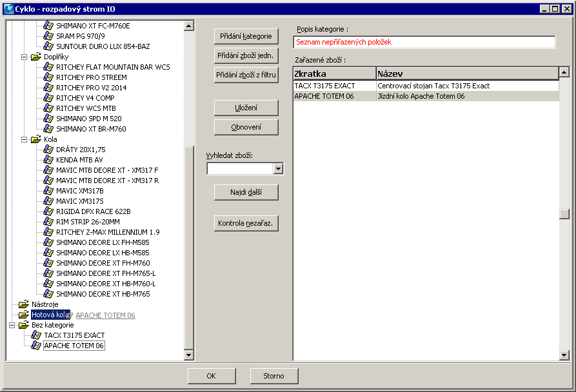Click the item icon beside RIGIDA DPX RACE 622B
This screenshot has height=392, width=576.
(48, 211)
